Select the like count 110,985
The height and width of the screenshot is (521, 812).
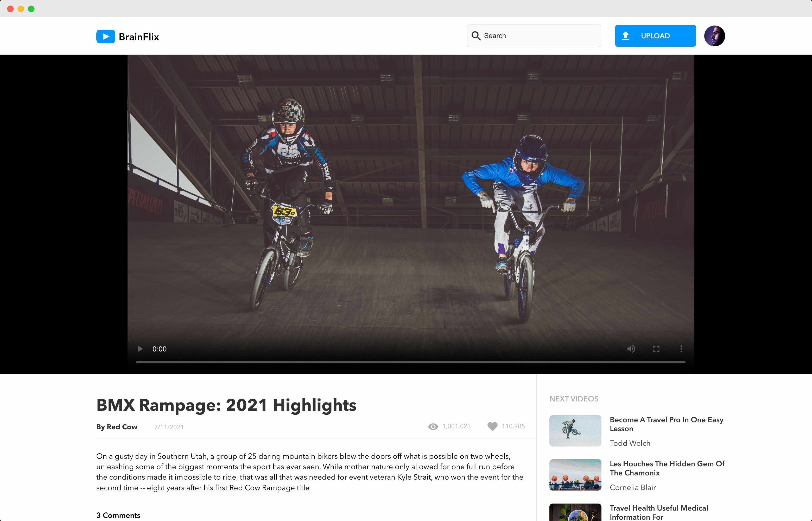(513, 426)
